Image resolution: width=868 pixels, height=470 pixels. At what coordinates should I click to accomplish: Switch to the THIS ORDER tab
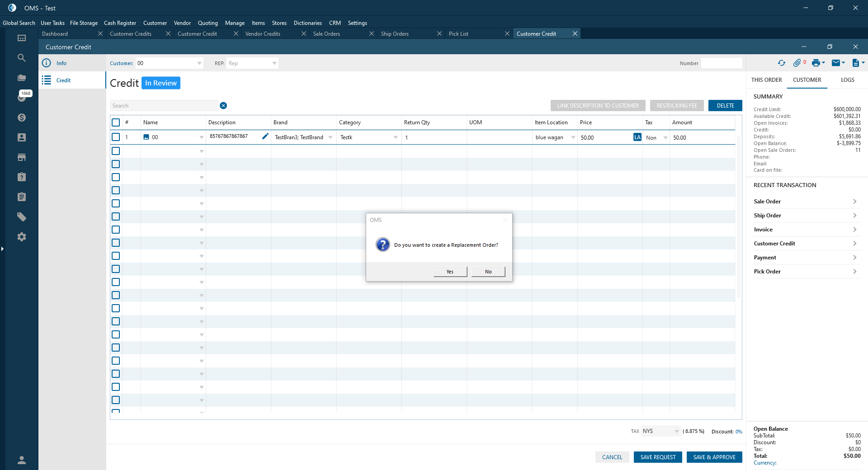coord(766,80)
